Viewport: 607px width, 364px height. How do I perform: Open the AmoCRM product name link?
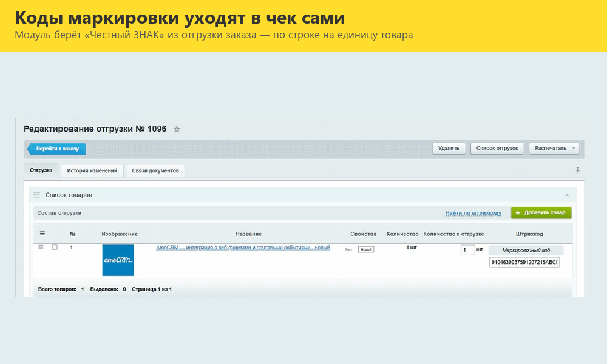tap(243, 248)
